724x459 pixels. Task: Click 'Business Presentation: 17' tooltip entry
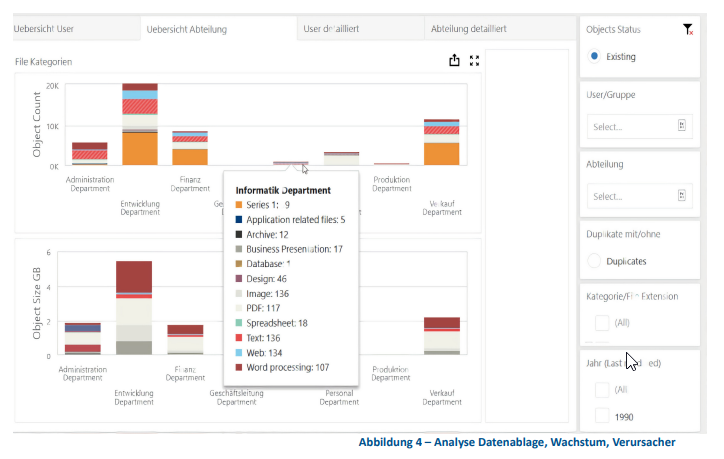coord(295,249)
